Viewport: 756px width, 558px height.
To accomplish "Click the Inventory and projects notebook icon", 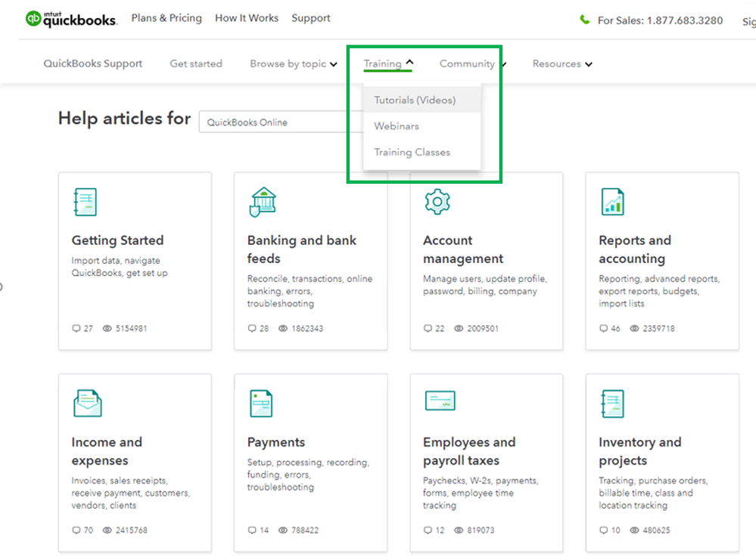I will pyautogui.click(x=613, y=403).
